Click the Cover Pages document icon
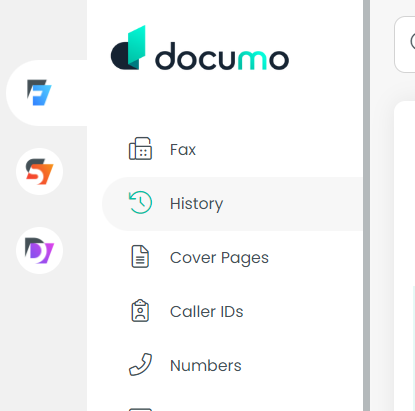 click(x=140, y=257)
